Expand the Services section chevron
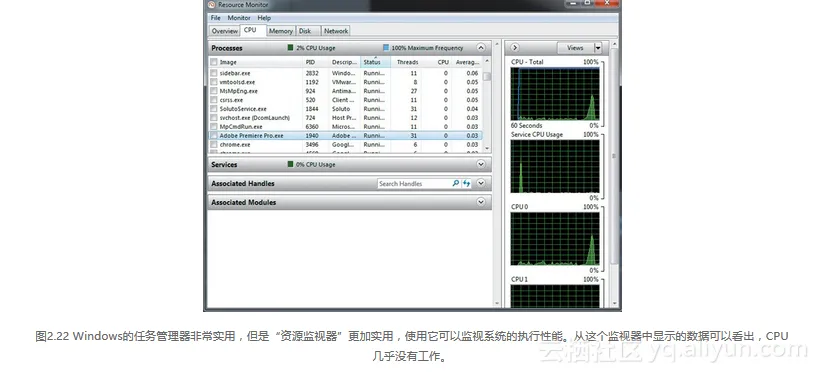The width and height of the screenshot is (819, 374). click(x=481, y=164)
